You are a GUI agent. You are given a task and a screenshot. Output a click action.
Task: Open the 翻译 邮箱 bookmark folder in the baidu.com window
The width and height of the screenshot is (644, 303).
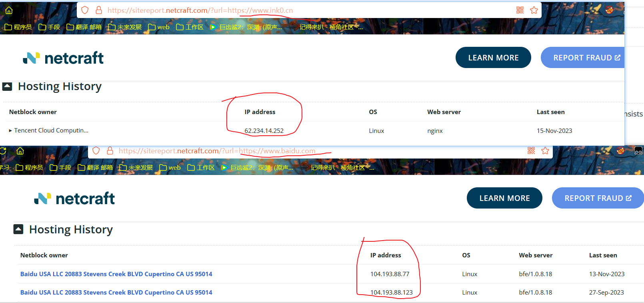coord(95,167)
